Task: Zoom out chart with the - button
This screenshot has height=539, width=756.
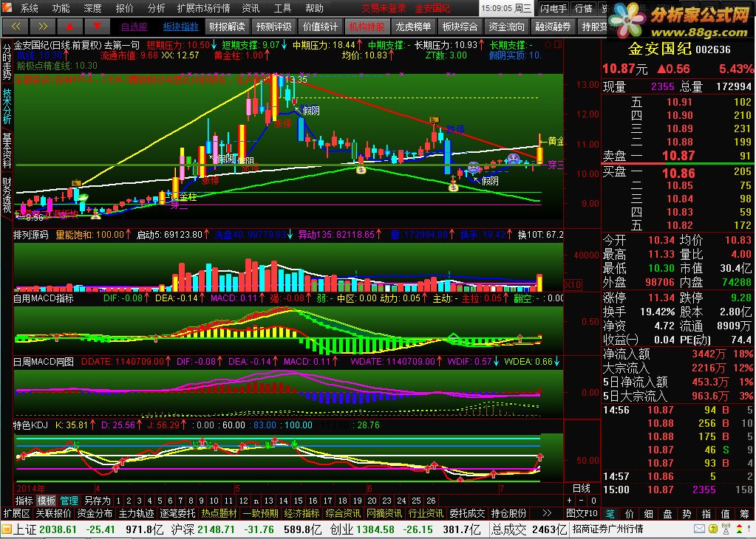Action: (x=582, y=501)
